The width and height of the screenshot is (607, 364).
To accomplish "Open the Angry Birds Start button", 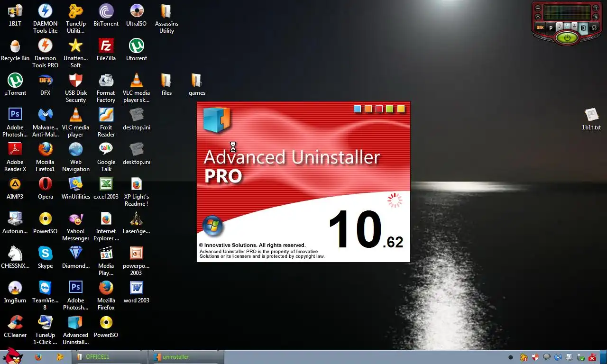I will pos(12,356).
